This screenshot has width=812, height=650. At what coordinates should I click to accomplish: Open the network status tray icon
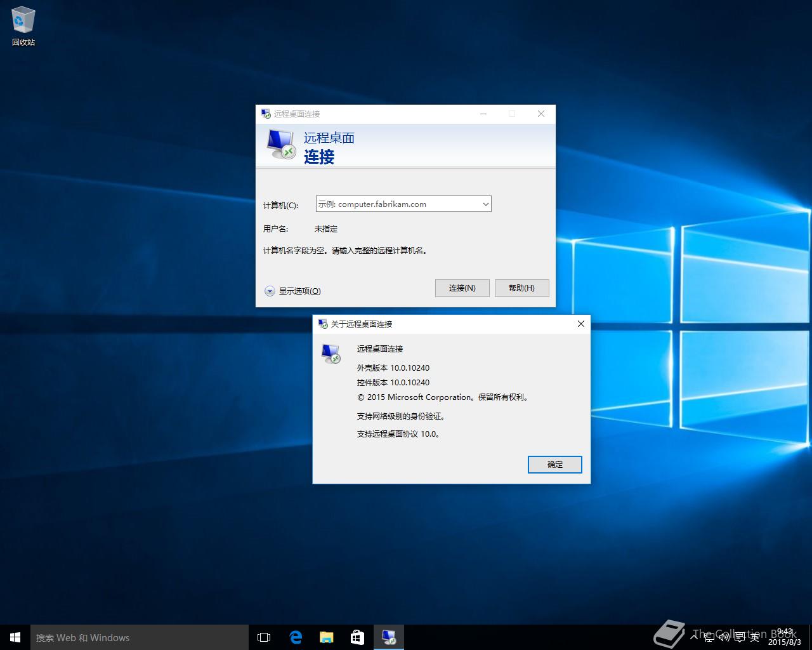pyautogui.click(x=709, y=637)
